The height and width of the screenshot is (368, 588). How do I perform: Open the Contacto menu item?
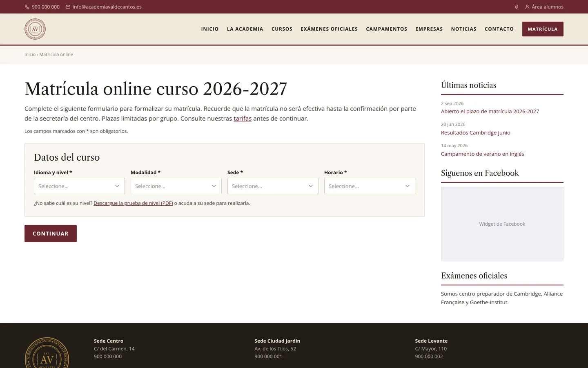[x=499, y=29]
